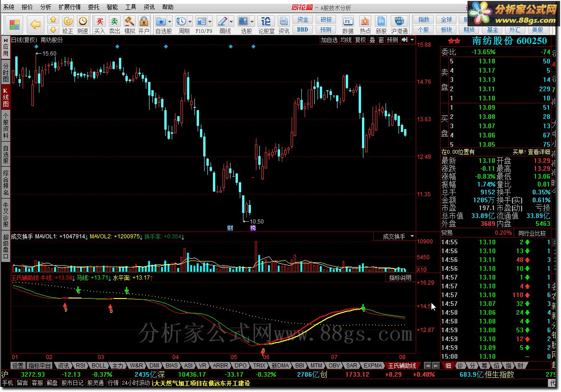Click the 研报 research report button
Viewport: 561px width, 392px height.
[x=326, y=20]
